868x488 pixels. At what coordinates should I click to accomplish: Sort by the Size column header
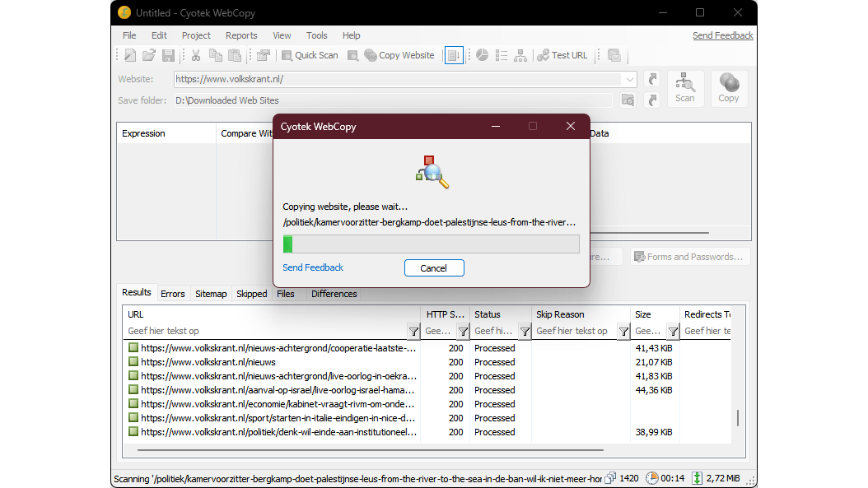(655, 314)
